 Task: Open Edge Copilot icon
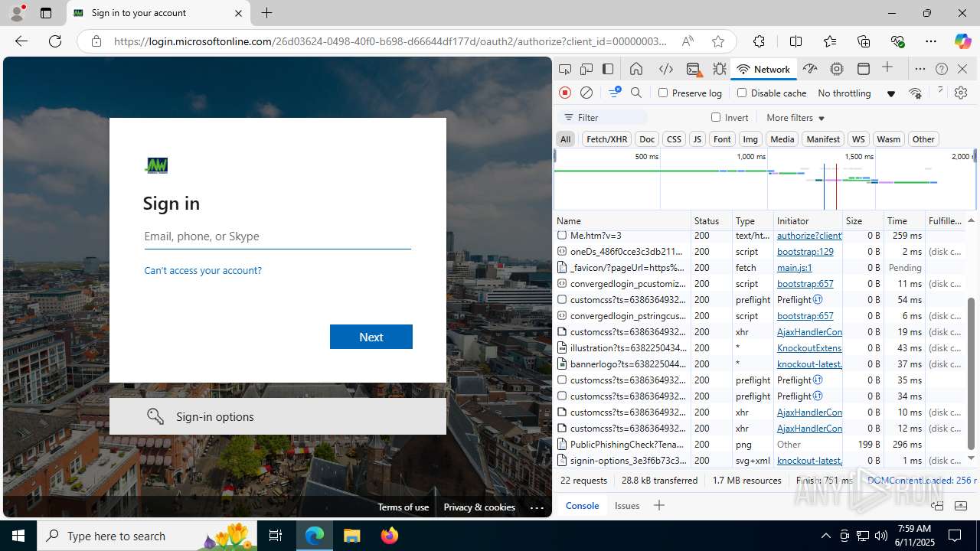(x=962, y=41)
